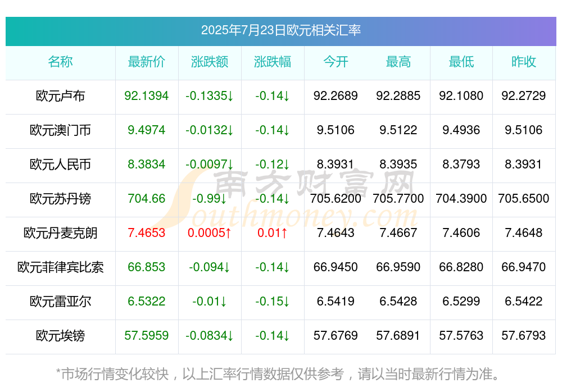Image resolution: width=562 pixels, height=392 pixels.
Task: Click high value 9.5122
Action: (398, 130)
